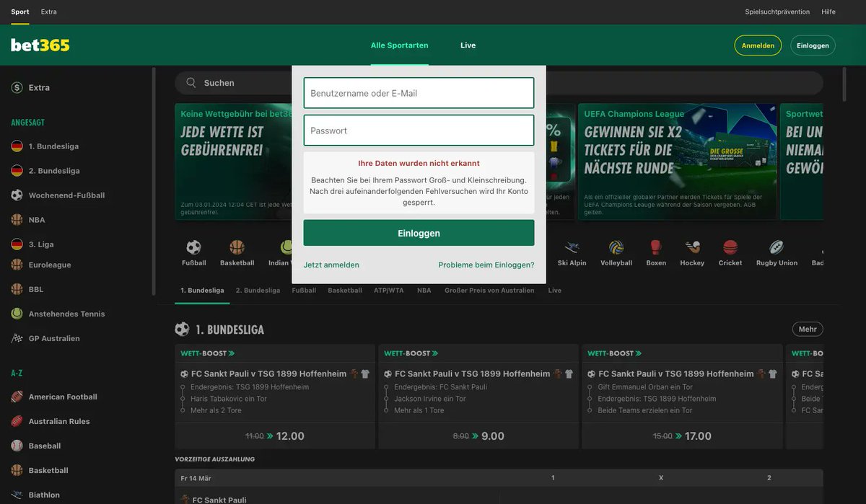Open the Live header tab
Viewport: 866px width, 504px height.
[x=468, y=45]
